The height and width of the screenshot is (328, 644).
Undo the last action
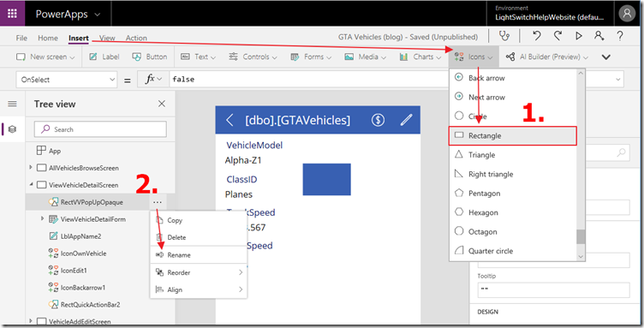(x=537, y=36)
